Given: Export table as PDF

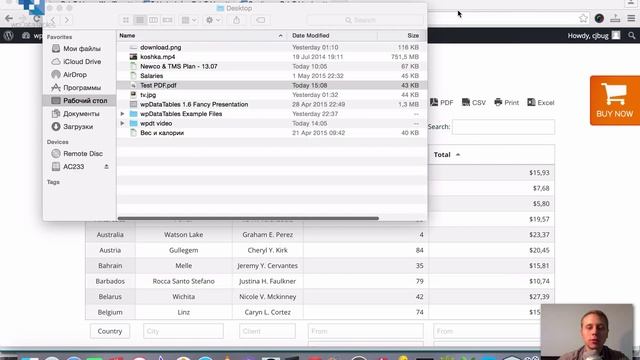Looking at the screenshot, I should (442, 102).
